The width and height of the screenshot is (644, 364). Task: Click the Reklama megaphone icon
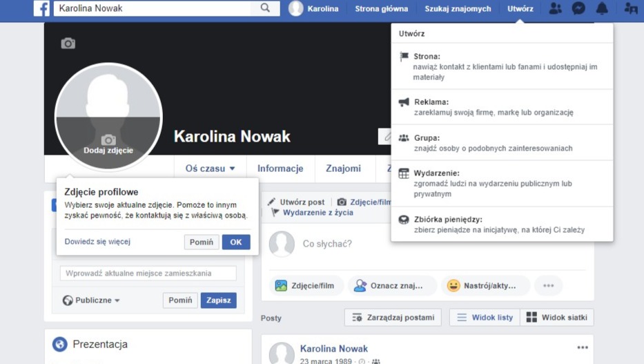404,102
